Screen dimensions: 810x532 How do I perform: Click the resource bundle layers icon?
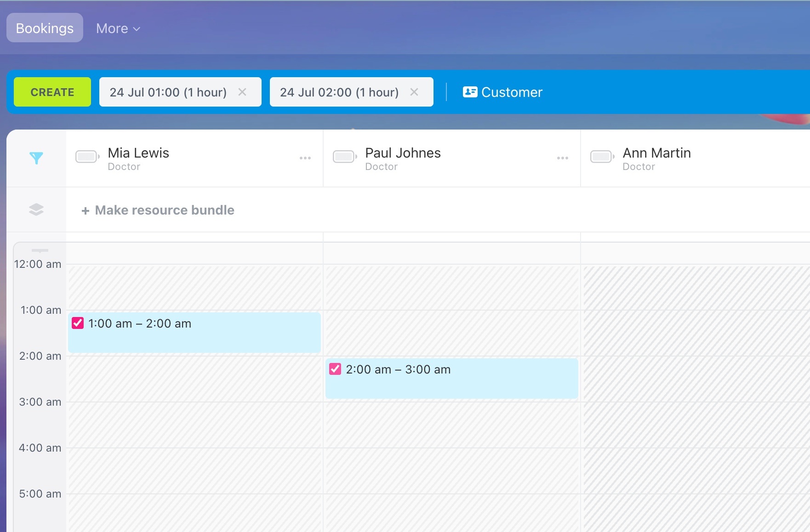(x=36, y=209)
